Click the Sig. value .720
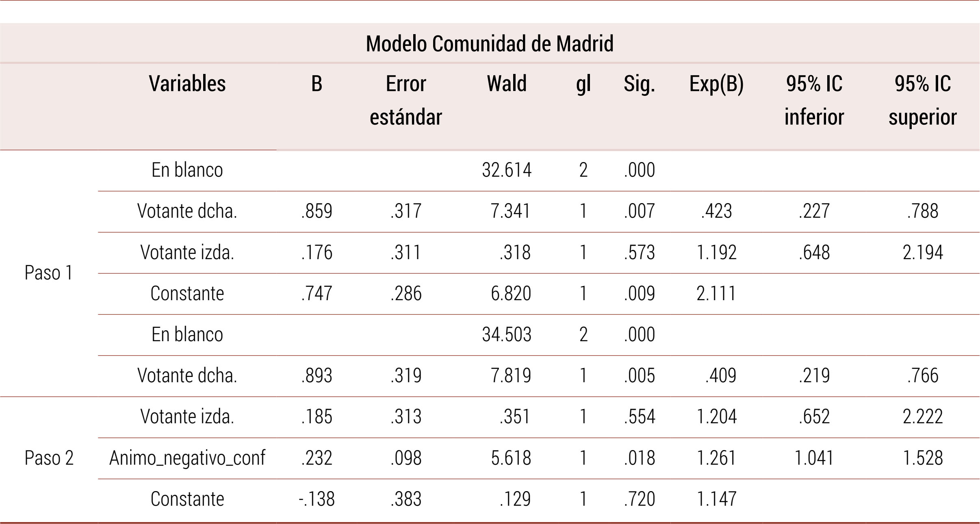Screen dimensions: 980x524 pyautogui.click(x=639, y=499)
